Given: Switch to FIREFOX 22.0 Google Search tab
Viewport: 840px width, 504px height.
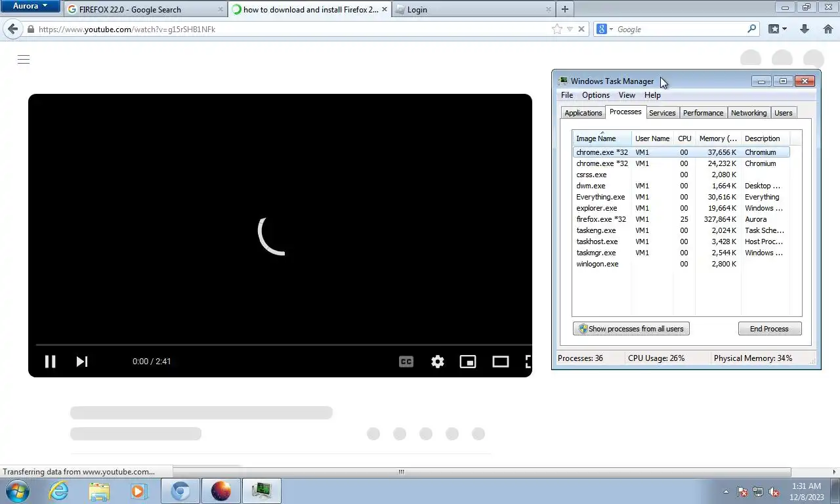Looking at the screenshot, I should 146,10.
